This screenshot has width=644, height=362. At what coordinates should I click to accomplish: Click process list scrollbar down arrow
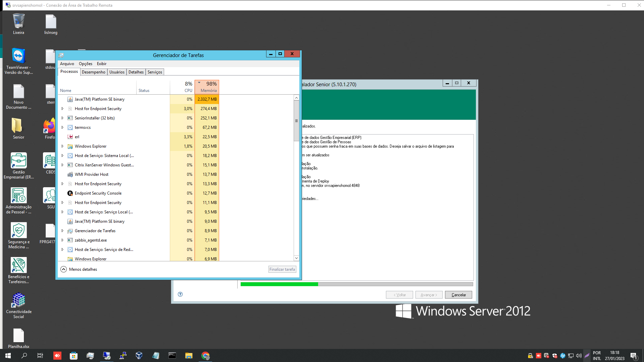pyautogui.click(x=296, y=258)
